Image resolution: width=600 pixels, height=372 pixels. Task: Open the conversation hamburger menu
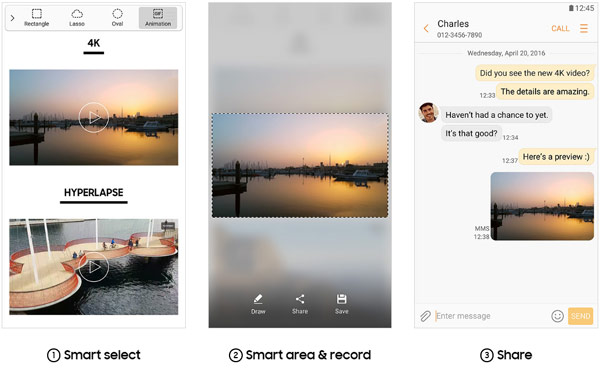pyautogui.click(x=584, y=28)
